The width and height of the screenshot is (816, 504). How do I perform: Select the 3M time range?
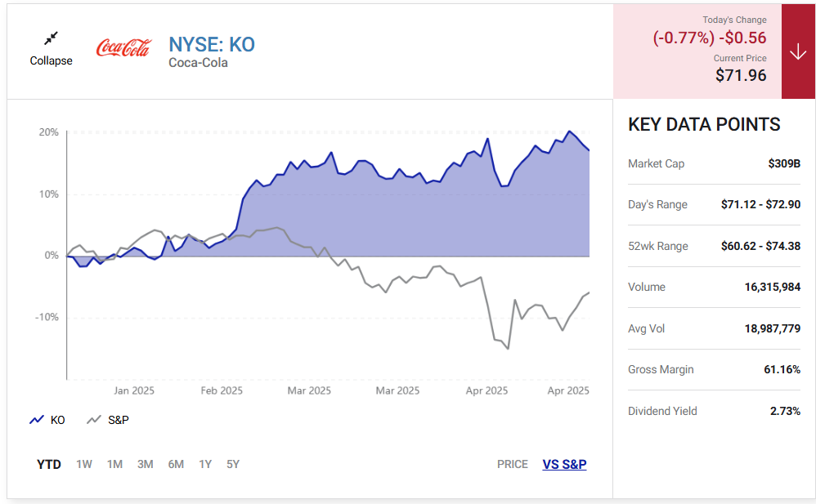(x=146, y=465)
